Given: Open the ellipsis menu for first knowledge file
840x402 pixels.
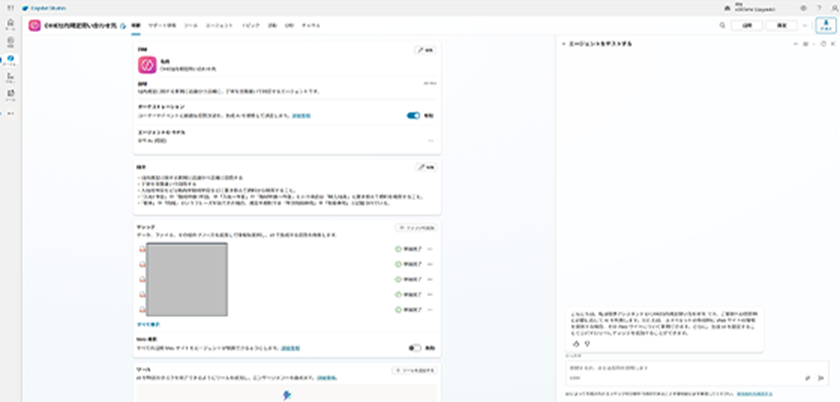Looking at the screenshot, I should (431, 248).
